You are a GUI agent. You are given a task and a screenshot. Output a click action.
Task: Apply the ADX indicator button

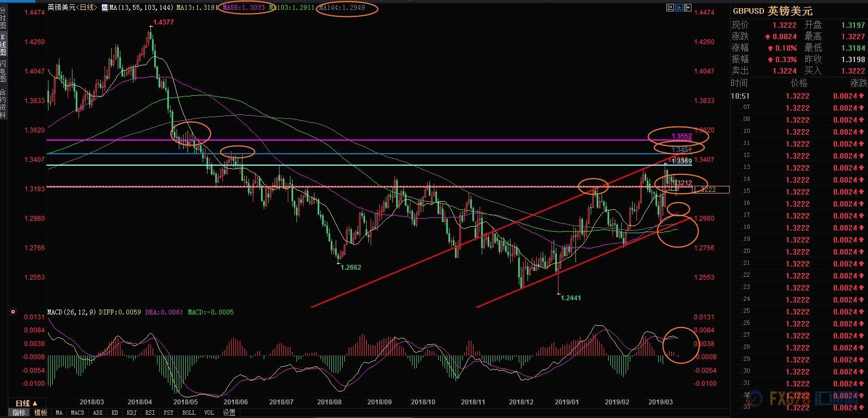pyautogui.click(x=98, y=413)
